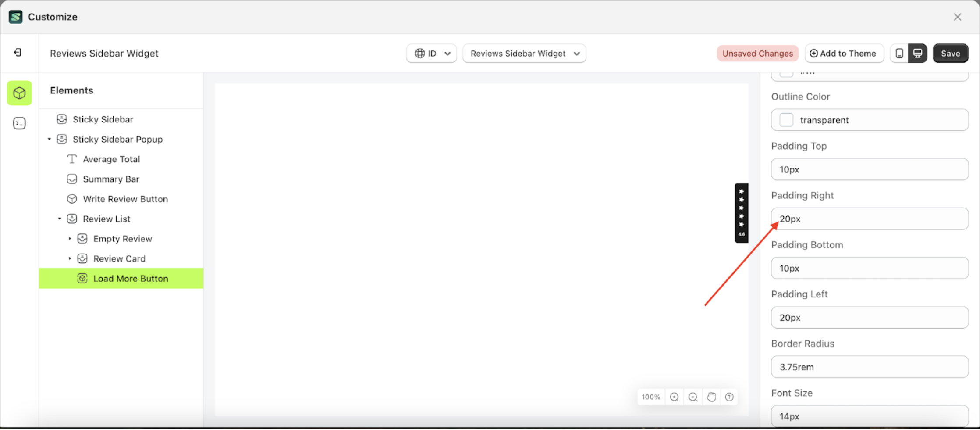Select the console icon in the left sidebar
The height and width of the screenshot is (430, 980).
(19, 123)
